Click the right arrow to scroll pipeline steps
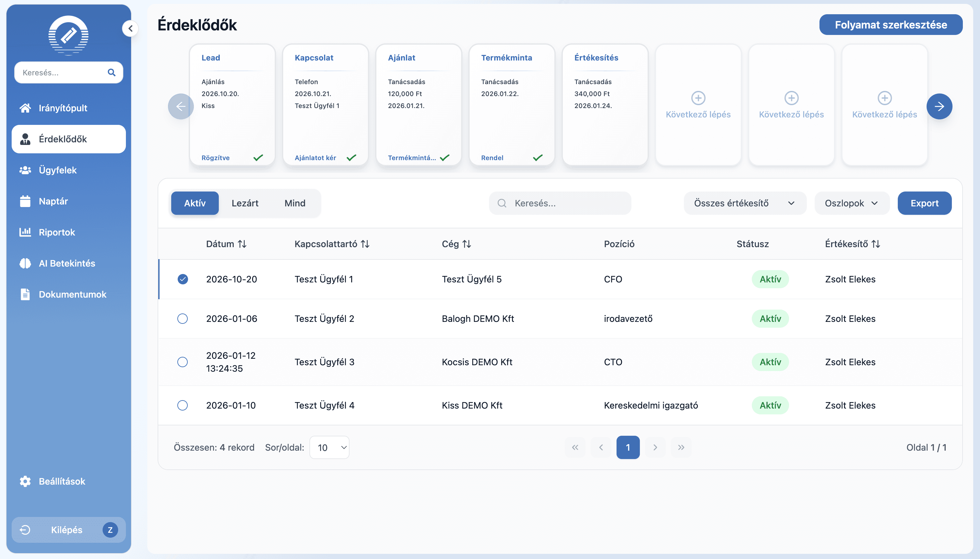Image resolution: width=980 pixels, height=559 pixels. tap(939, 106)
